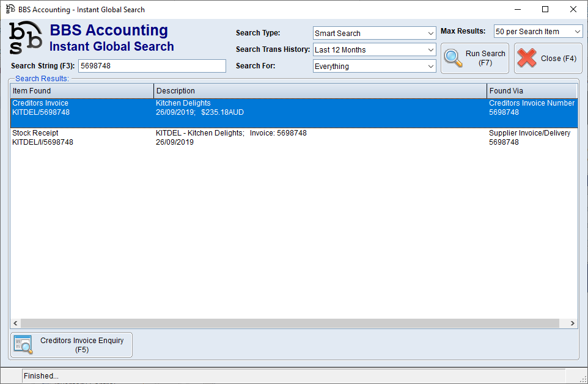
Task: Sort by the Item Found column header
Action: pos(82,91)
